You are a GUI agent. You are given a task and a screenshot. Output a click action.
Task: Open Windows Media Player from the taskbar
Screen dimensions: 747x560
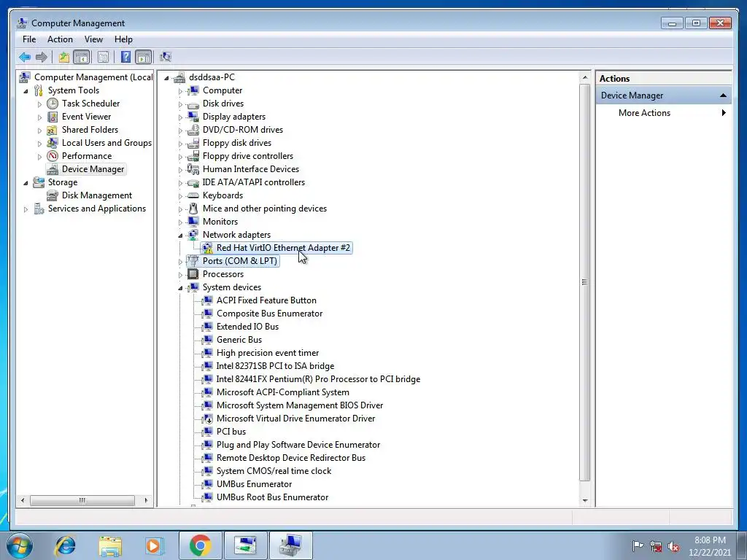(x=155, y=545)
